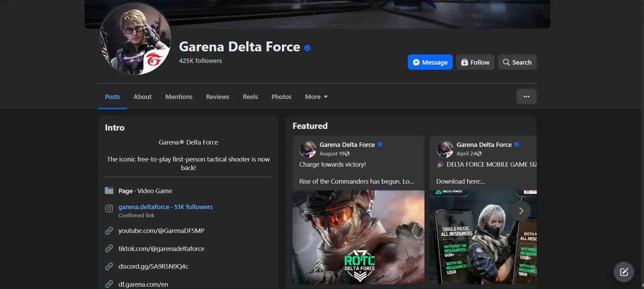Search within the page
The image size is (644, 289).
tap(517, 62)
